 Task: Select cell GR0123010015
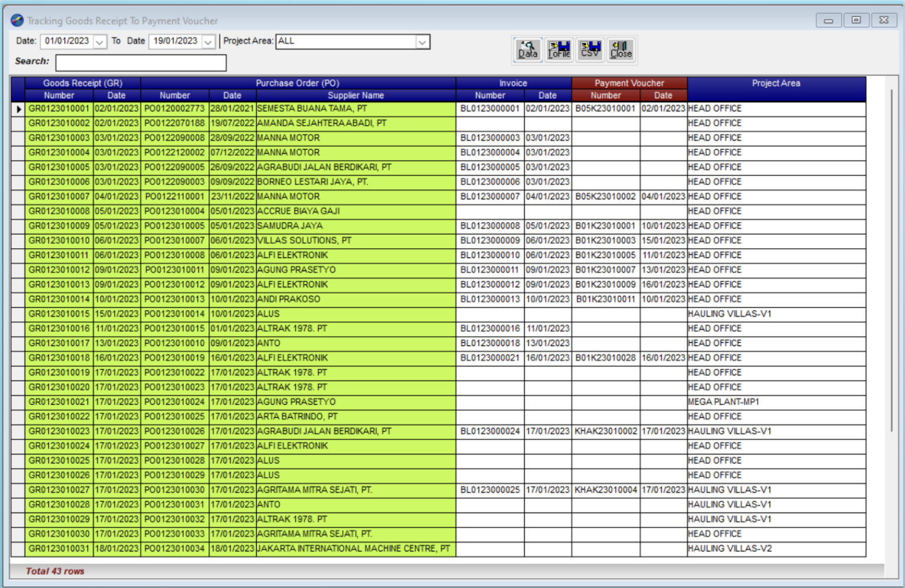[59, 314]
